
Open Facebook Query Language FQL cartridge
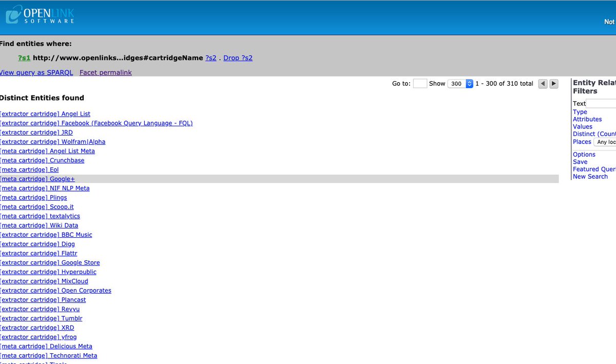[97, 123]
